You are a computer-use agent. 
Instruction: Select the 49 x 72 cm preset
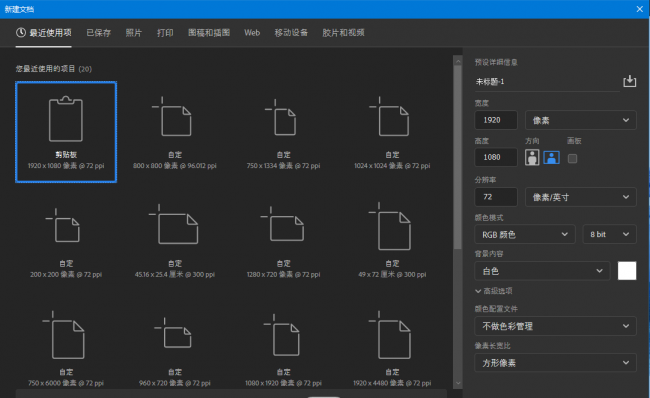[x=392, y=240]
